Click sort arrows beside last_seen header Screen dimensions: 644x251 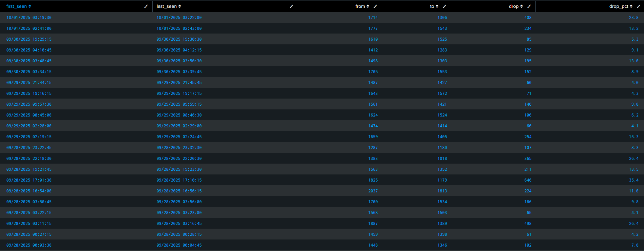pyautogui.click(x=179, y=6)
